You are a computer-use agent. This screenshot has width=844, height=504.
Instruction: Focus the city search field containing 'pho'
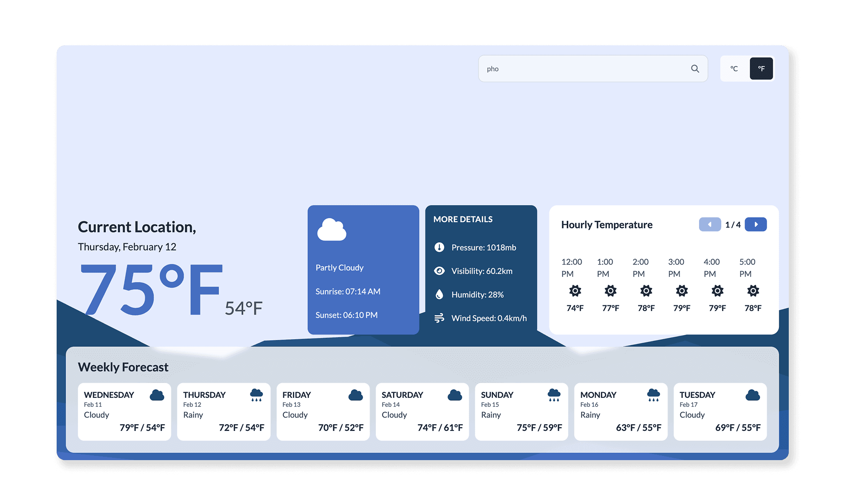(593, 68)
